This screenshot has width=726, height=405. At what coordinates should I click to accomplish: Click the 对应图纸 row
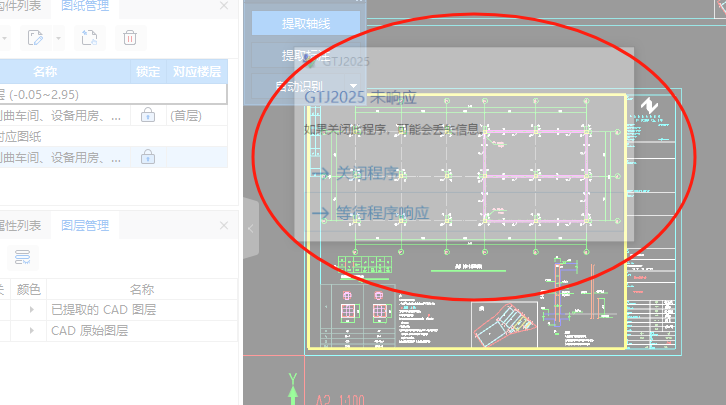pyautogui.click(x=113, y=137)
